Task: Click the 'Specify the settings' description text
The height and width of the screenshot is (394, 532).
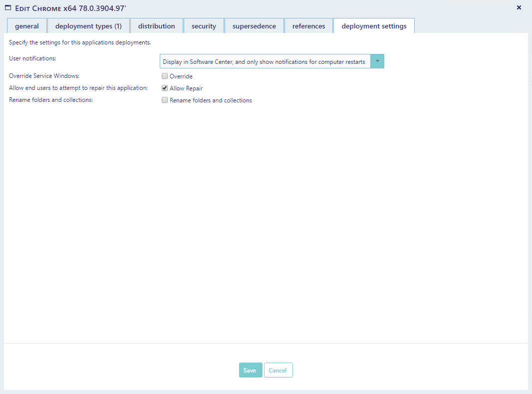Action: click(x=80, y=42)
